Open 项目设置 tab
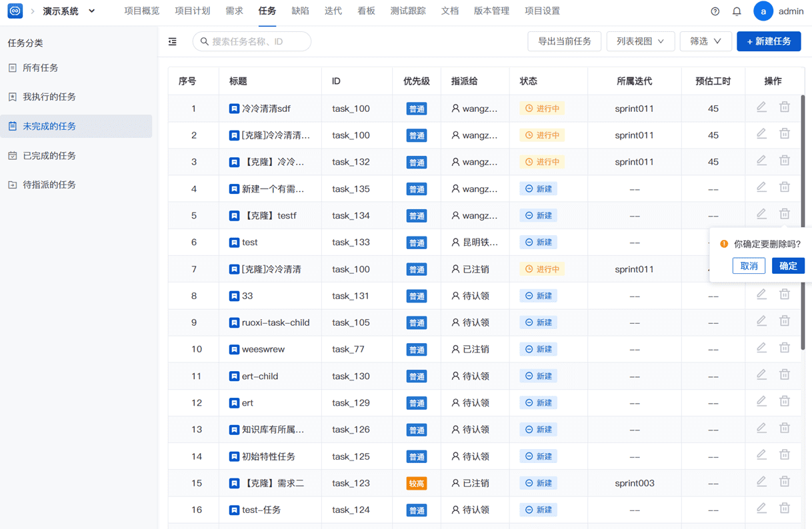The height and width of the screenshot is (529, 812). [x=542, y=11]
